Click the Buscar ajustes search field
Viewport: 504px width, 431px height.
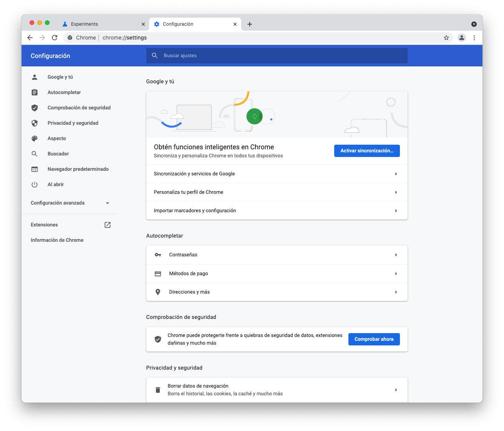(277, 56)
